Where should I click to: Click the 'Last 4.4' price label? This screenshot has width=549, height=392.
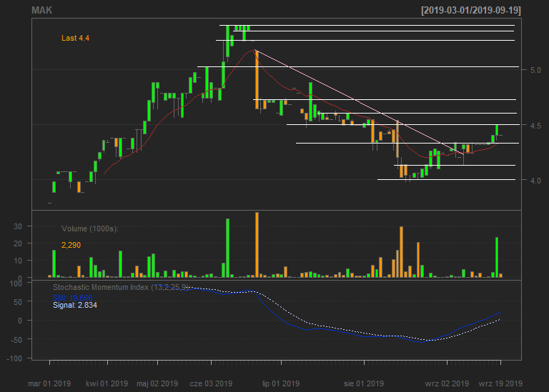click(75, 38)
